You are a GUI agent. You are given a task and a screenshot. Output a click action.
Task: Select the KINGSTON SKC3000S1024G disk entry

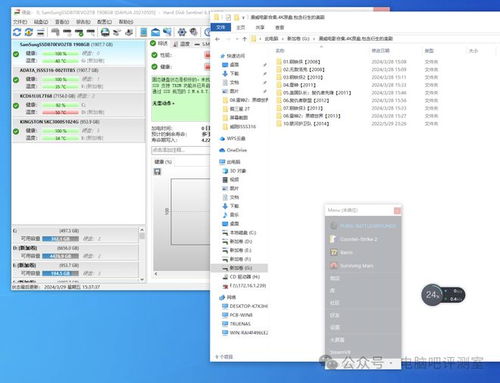(x=78, y=130)
